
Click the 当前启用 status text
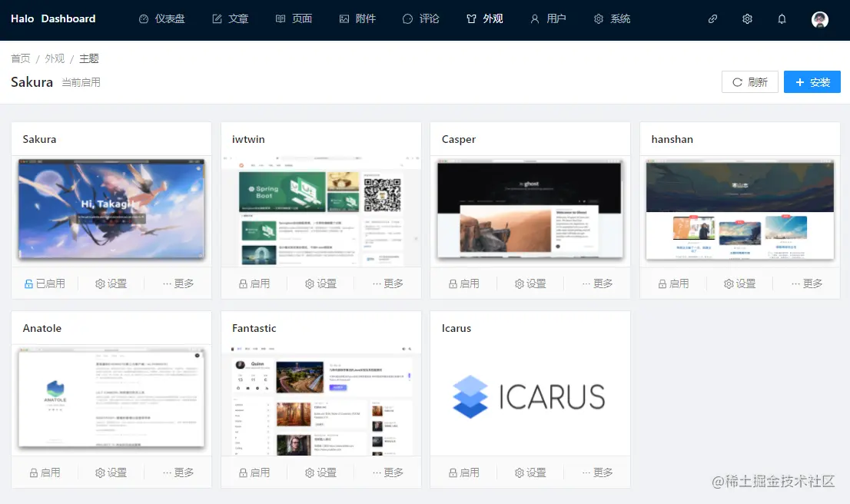pyautogui.click(x=81, y=82)
